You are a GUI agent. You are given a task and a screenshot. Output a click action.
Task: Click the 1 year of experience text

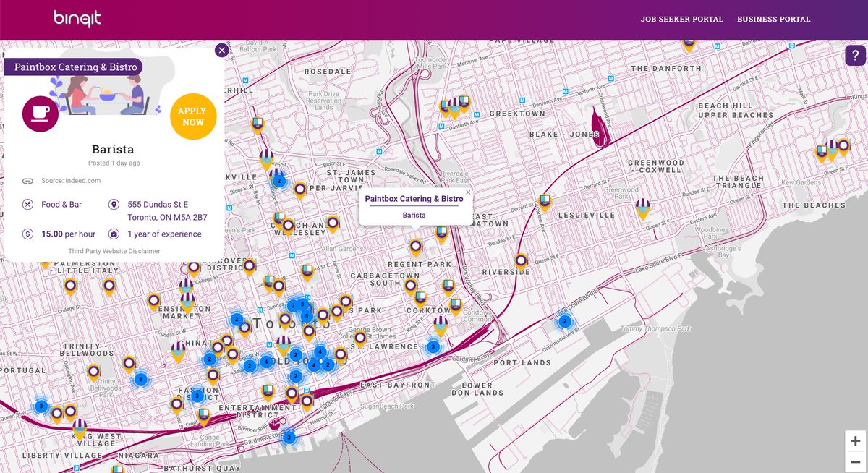(x=164, y=234)
